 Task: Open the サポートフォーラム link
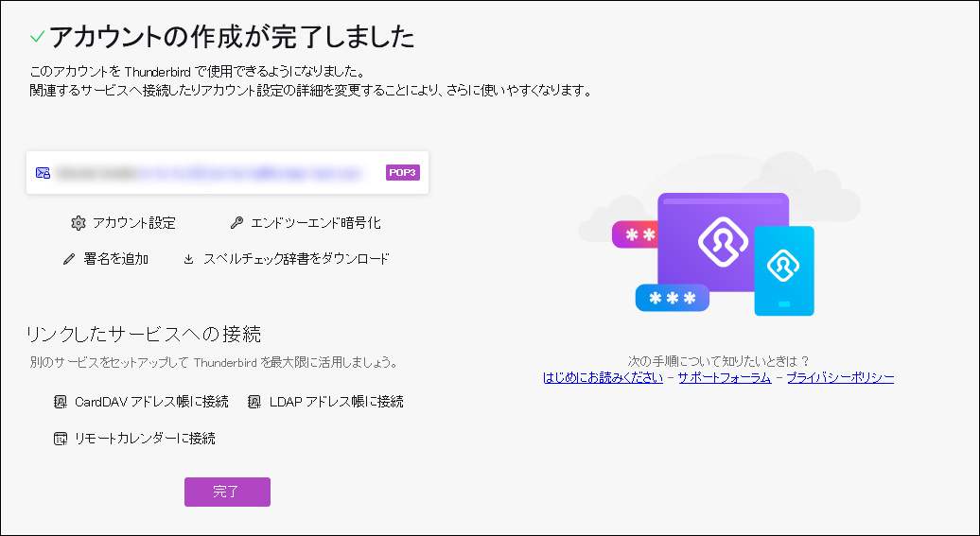coord(724,377)
